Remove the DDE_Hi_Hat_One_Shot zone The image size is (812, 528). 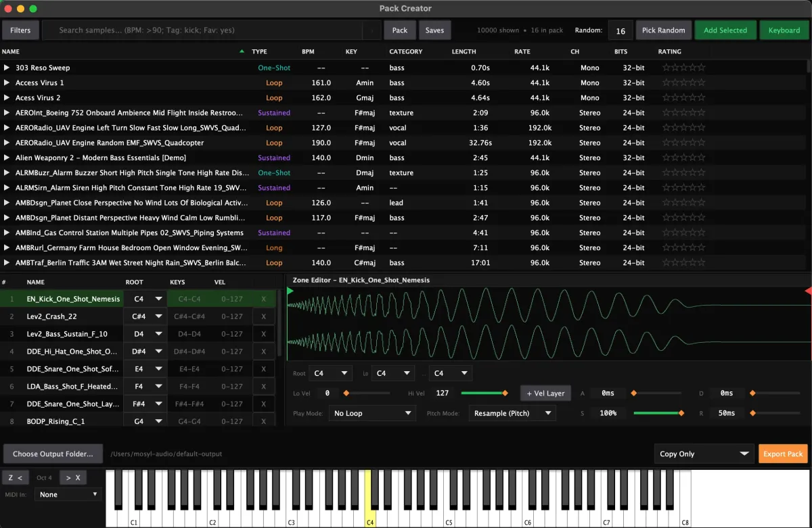[x=264, y=352]
